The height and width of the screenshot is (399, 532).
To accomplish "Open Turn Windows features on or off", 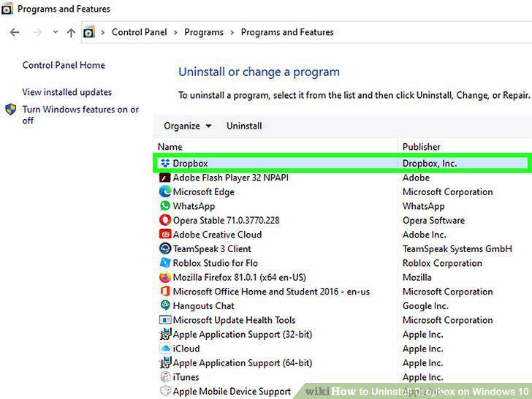I will pyautogui.click(x=80, y=115).
